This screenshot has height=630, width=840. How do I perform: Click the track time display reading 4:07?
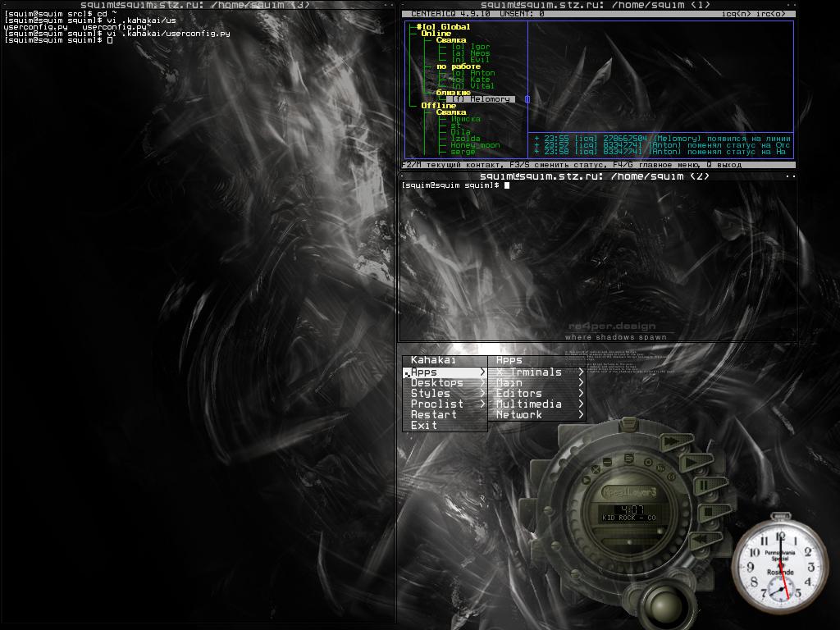(630, 509)
